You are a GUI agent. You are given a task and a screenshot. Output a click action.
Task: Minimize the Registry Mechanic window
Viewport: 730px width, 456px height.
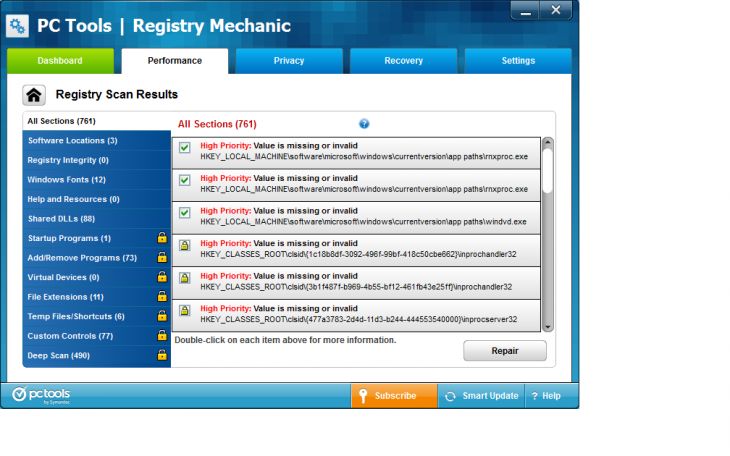pos(525,10)
